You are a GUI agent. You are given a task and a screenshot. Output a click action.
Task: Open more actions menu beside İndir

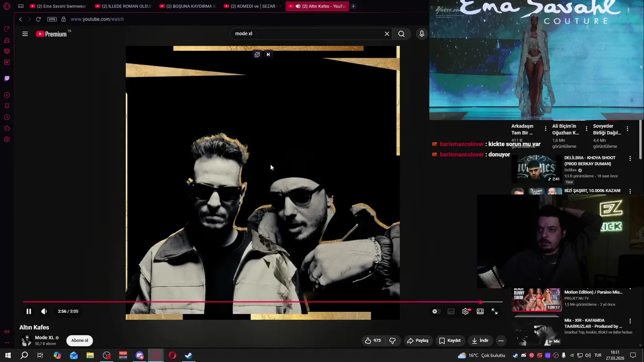tap(501, 340)
